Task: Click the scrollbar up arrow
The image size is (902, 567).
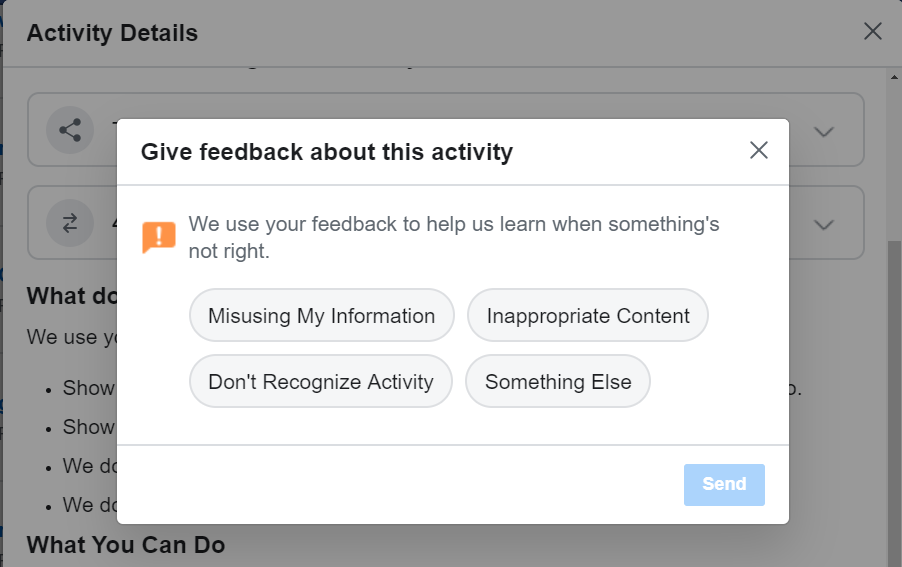Action: (894, 76)
